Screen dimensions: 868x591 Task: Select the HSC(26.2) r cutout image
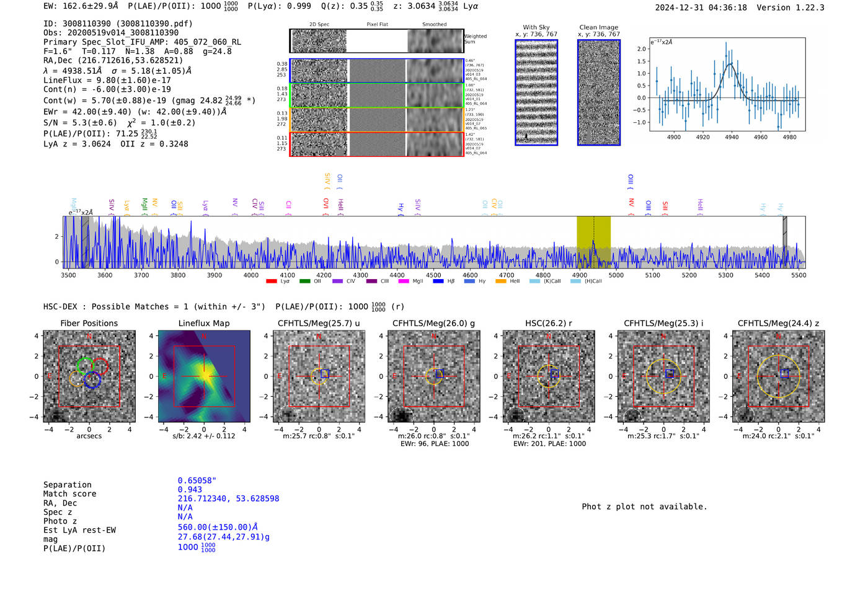[549, 376]
